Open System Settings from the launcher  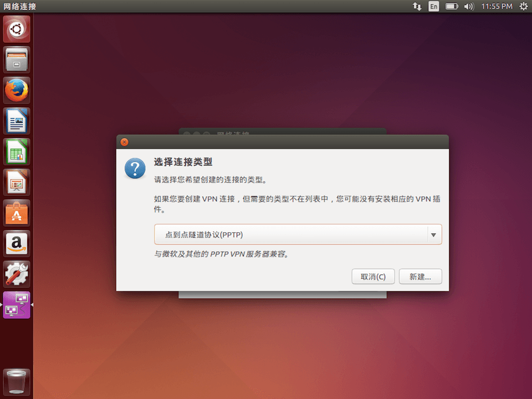tap(16, 274)
